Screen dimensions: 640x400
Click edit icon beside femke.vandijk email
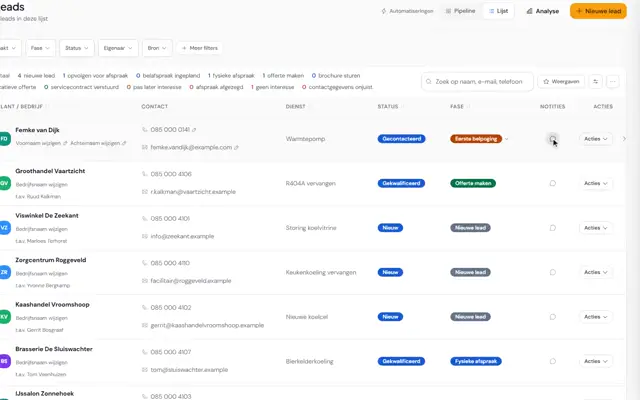point(236,147)
